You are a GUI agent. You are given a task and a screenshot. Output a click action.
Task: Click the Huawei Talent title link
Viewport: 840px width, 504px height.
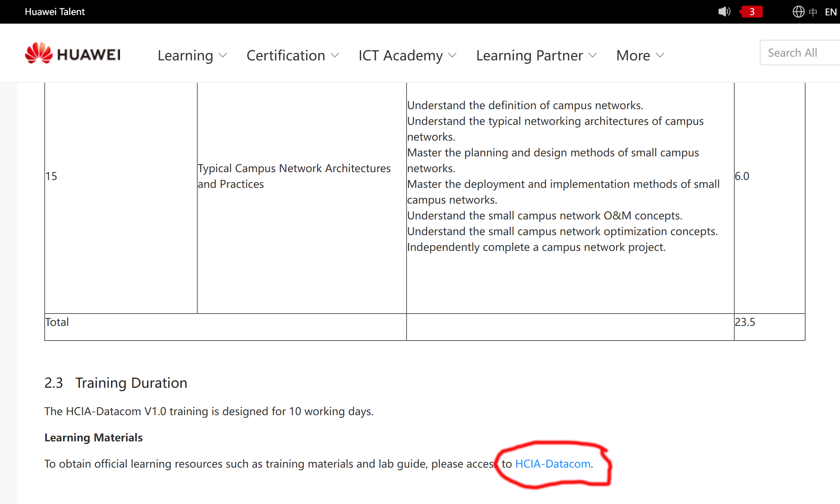(x=55, y=12)
